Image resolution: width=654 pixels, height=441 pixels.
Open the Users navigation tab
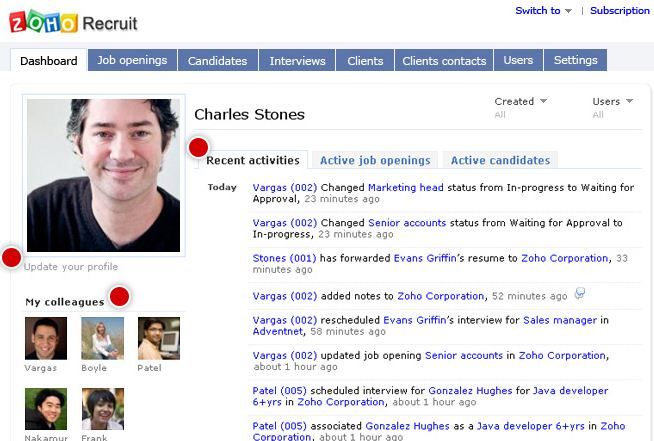pos(518,60)
